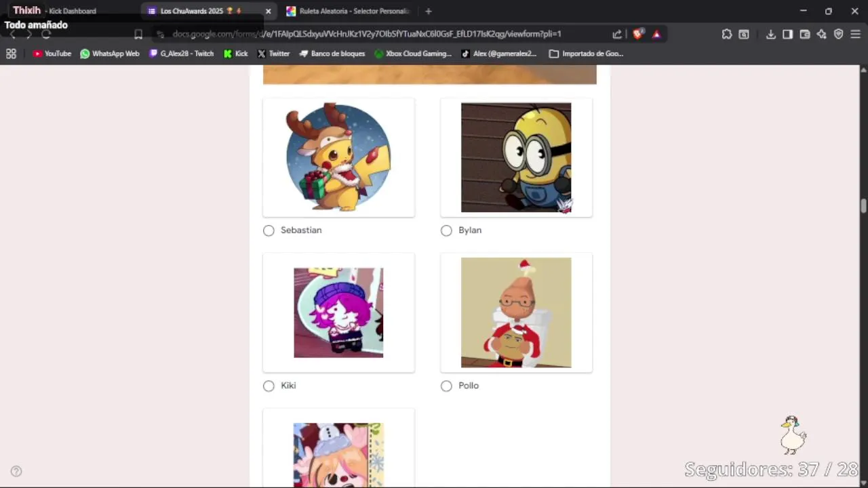Viewport: 868px width, 488px height.
Task: Open Brave Shields lion icon
Action: (637, 34)
